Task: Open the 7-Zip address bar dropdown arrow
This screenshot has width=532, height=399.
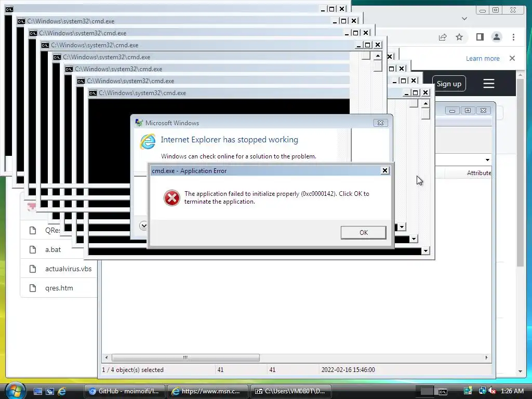Action: [x=487, y=160]
